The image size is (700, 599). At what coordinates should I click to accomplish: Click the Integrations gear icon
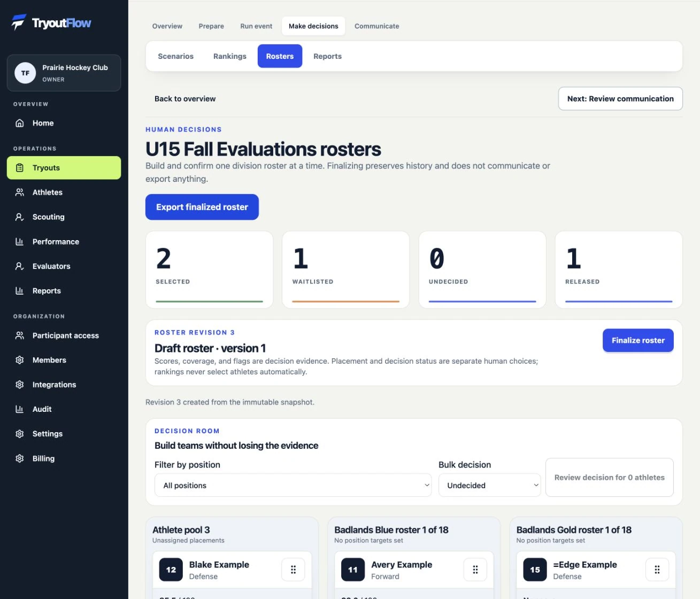(20, 385)
